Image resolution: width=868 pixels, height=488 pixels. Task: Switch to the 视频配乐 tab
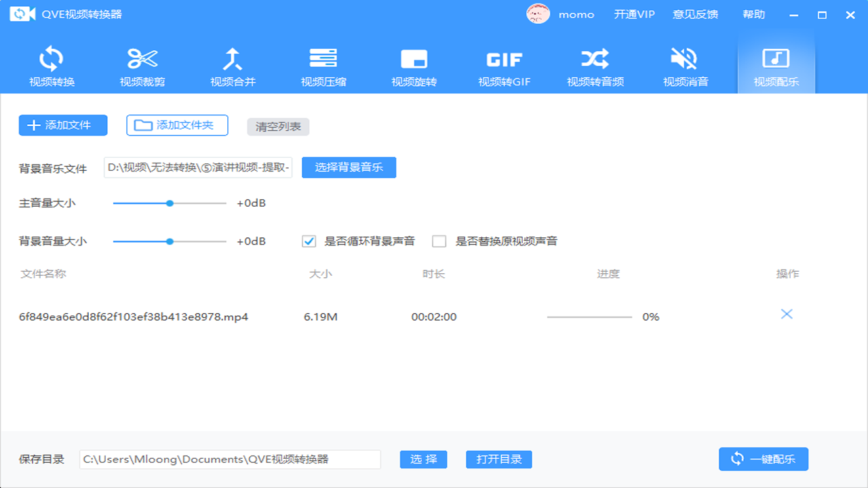[x=776, y=64]
